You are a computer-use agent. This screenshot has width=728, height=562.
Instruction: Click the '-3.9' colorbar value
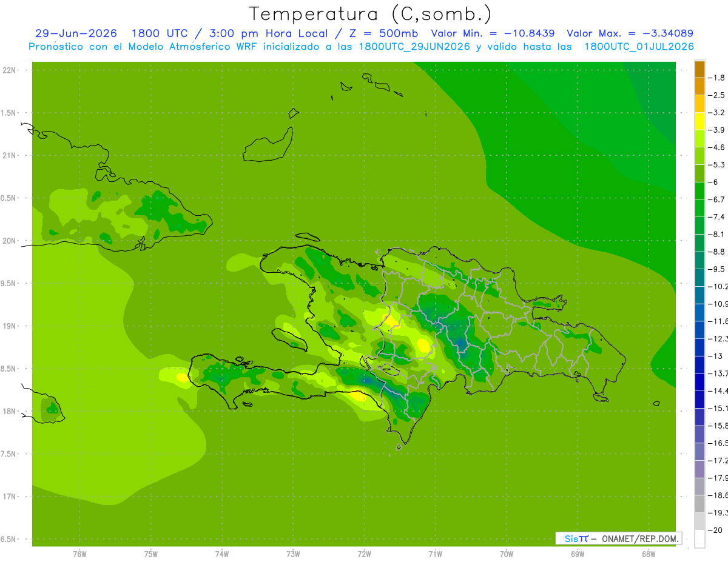tap(717, 130)
